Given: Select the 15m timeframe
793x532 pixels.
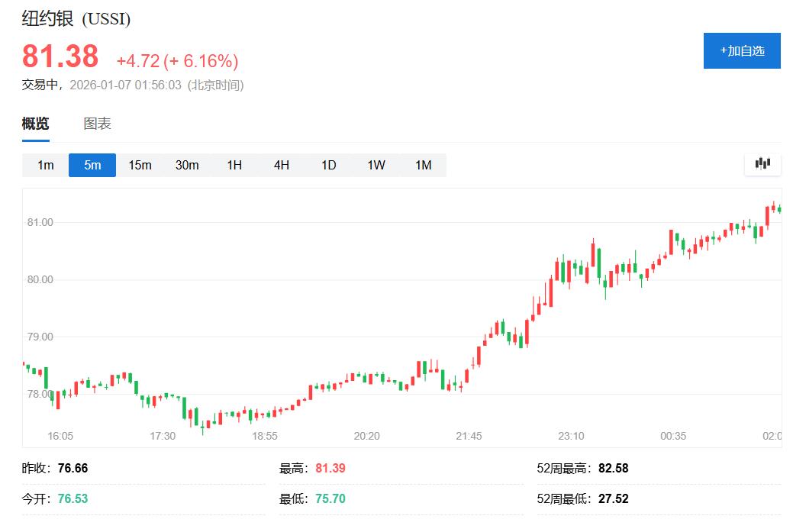Looking at the screenshot, I should point(139,164).
